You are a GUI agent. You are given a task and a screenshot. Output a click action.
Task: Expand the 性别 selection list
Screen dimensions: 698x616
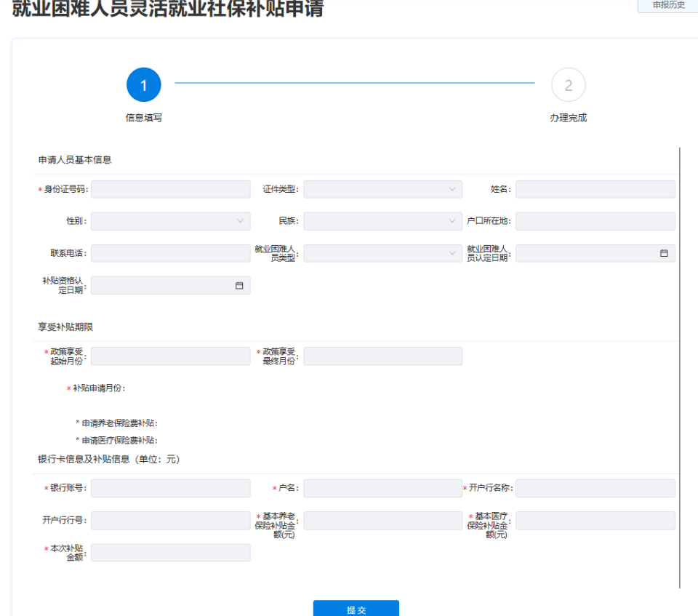pyautogui.click(x=170, y=220)
